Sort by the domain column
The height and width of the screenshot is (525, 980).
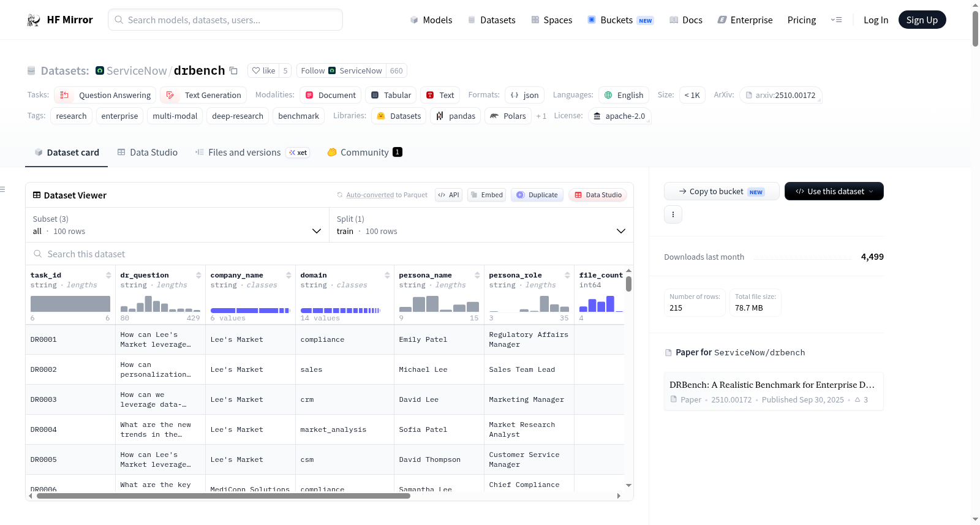[387, 275]
